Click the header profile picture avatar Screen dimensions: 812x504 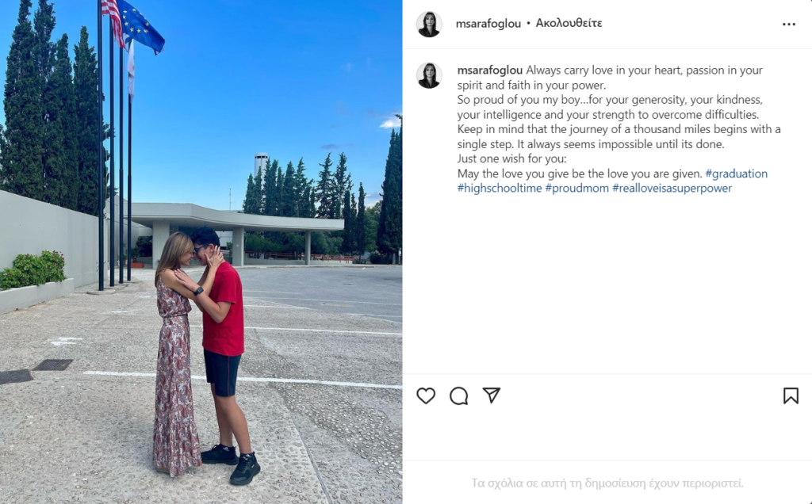click(x=429, y=25)
